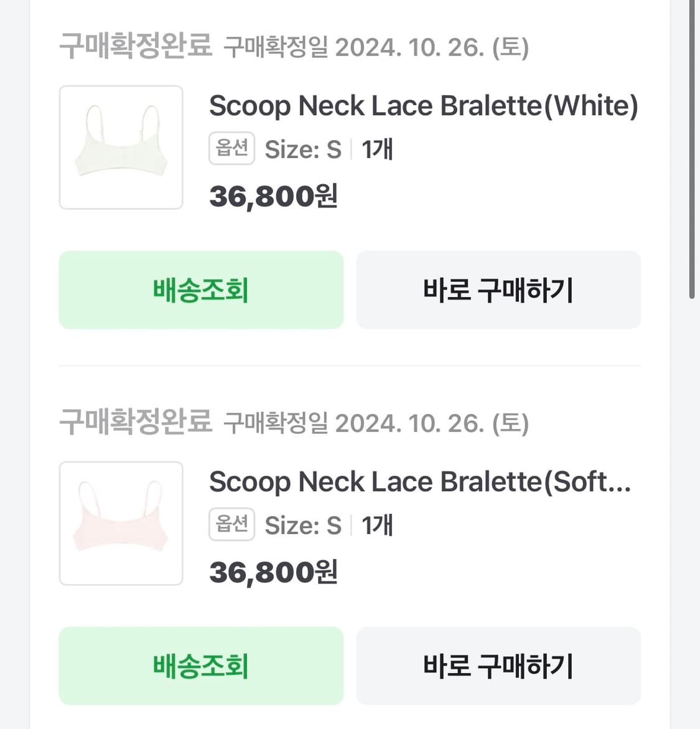Click the 구매확정일 date above the Soft bralette
The height and width of the screenshot is (729, 700).
click(376, 423)
